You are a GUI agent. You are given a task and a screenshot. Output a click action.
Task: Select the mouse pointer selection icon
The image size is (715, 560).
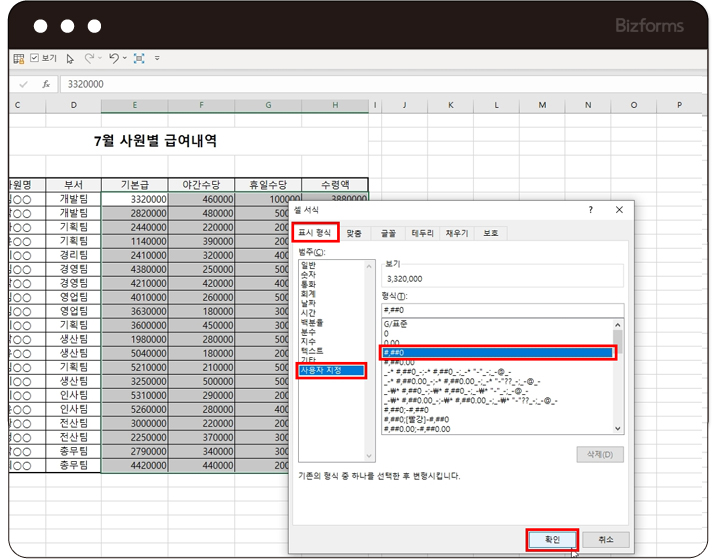tap(70, 59)
